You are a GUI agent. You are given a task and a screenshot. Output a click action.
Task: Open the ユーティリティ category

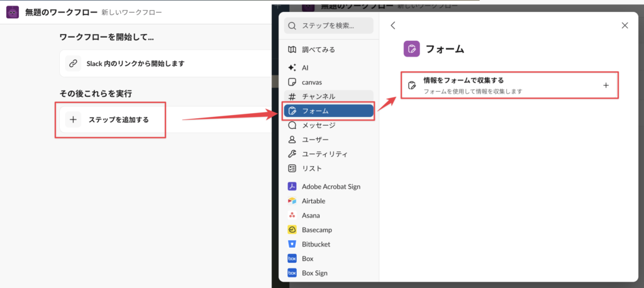tap(324, 154)
